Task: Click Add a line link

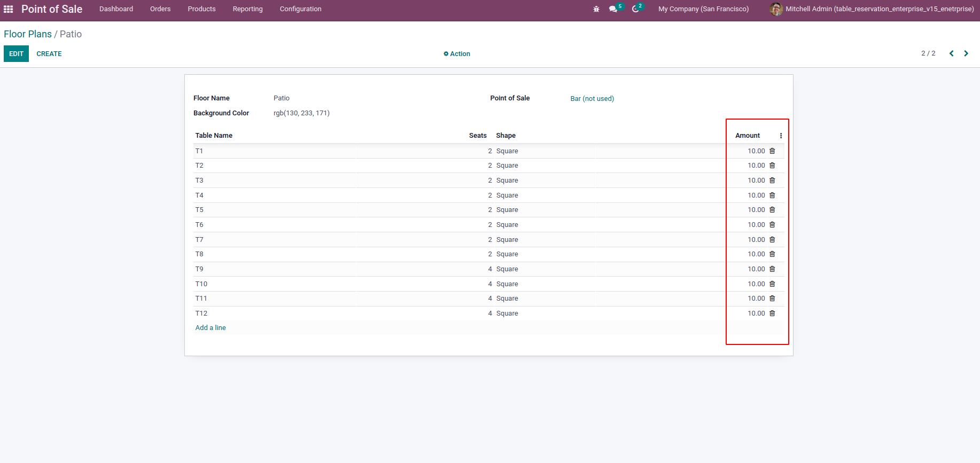Action: coord(211,328)
